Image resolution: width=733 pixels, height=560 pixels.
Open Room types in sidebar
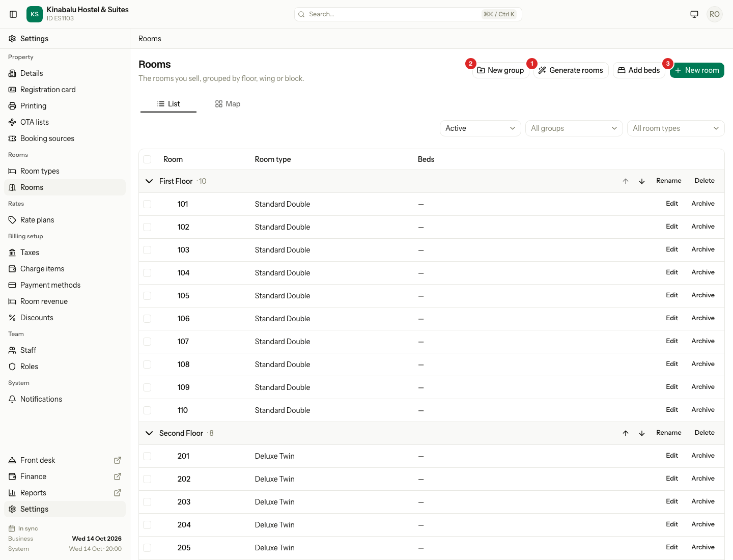pyautogui.click(x=65, y=171)
